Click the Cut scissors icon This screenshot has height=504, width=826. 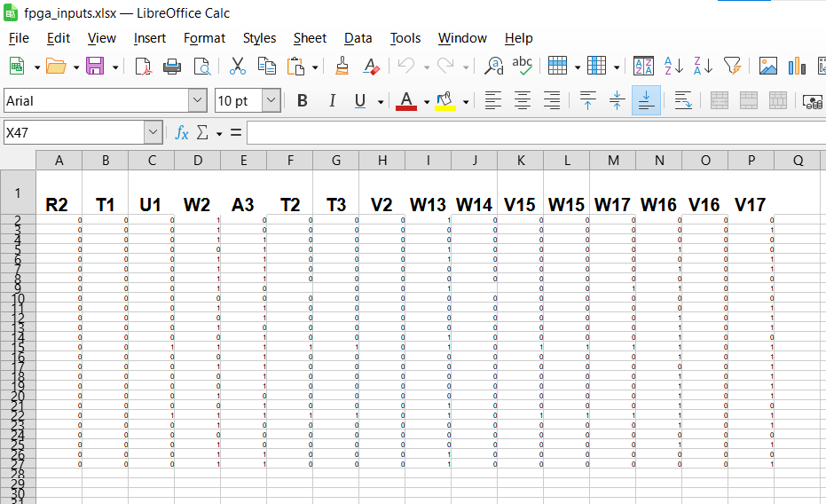click(x=237, y=66)
